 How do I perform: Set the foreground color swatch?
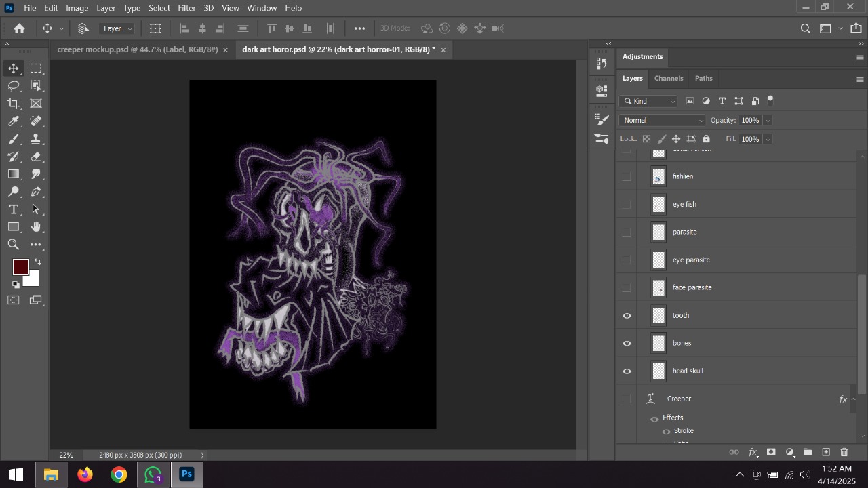tap(20, 267)
